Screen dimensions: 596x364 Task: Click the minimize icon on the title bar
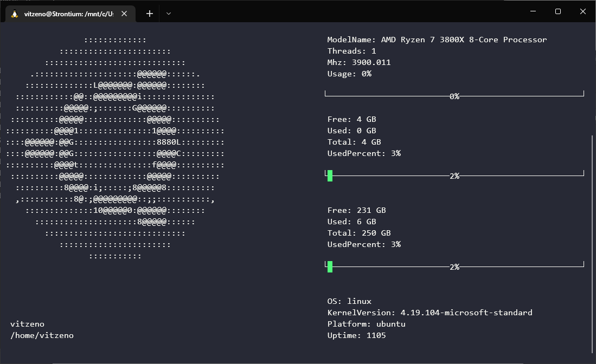point(533,11)
